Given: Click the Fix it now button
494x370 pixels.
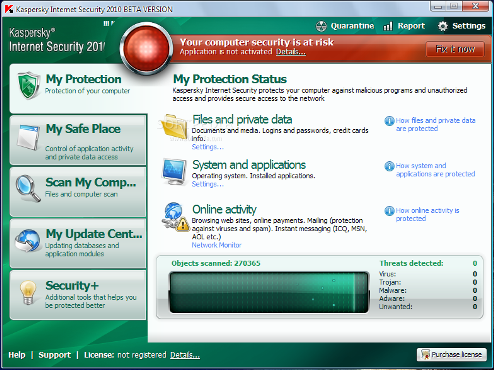Looking at the screenshot, I should click(x=455, y=49).
